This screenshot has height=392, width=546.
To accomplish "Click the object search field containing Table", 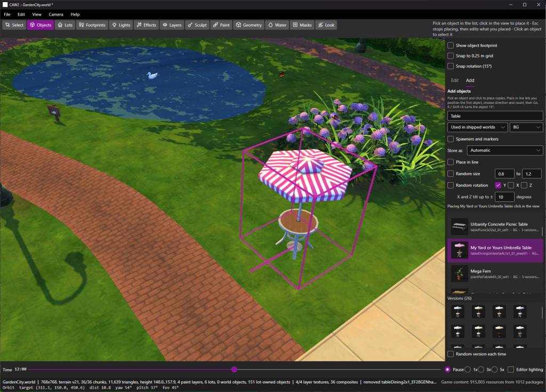I will click(x=495, y=116).
